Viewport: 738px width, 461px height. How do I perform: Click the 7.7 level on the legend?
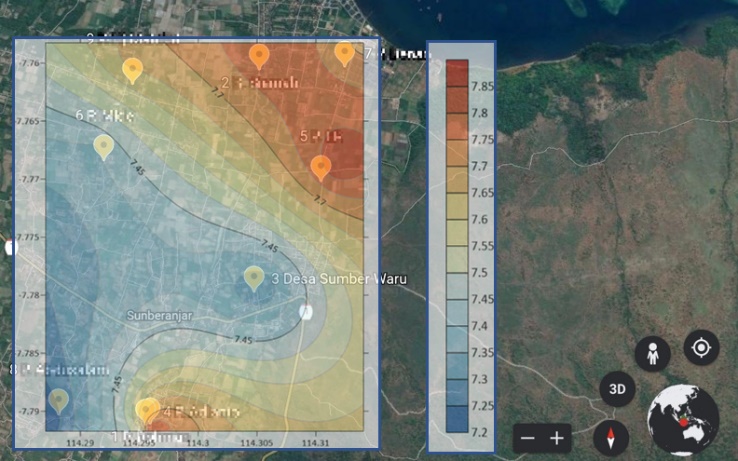click(x=455, y=165)
